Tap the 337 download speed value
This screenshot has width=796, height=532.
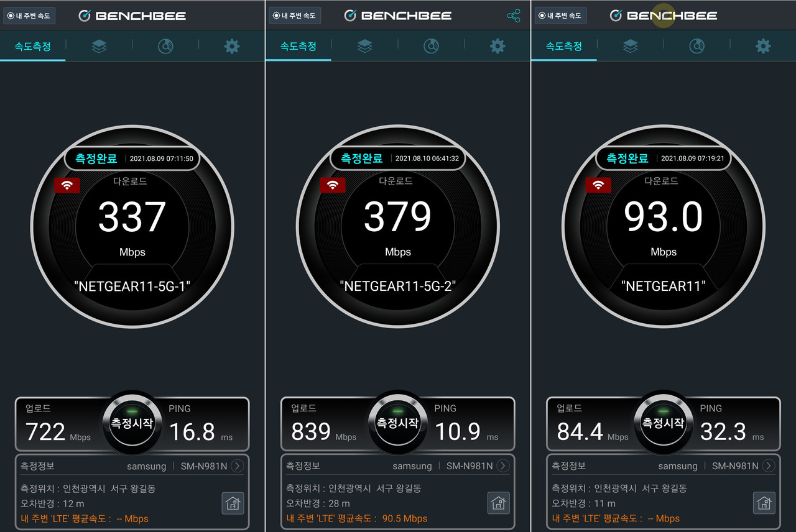[x=132, y=217]
